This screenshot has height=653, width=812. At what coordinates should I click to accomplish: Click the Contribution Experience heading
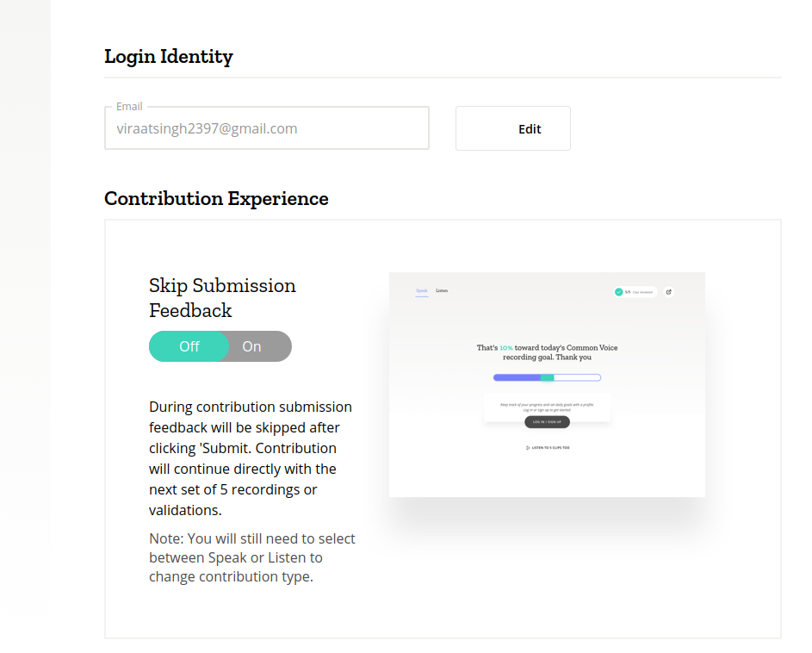[x=216, y=198]
